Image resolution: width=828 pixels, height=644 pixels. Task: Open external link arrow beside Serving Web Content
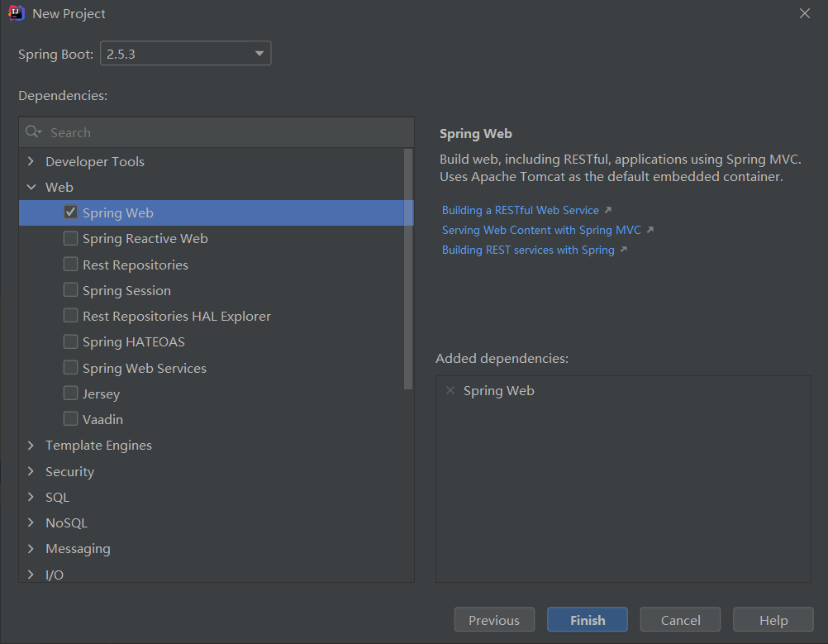(x=650, y=230)
